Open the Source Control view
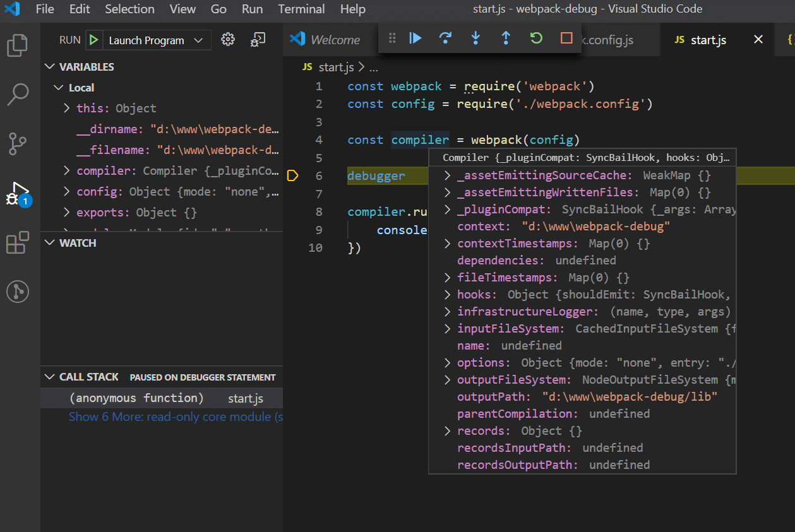 click(x=18, y=144)
